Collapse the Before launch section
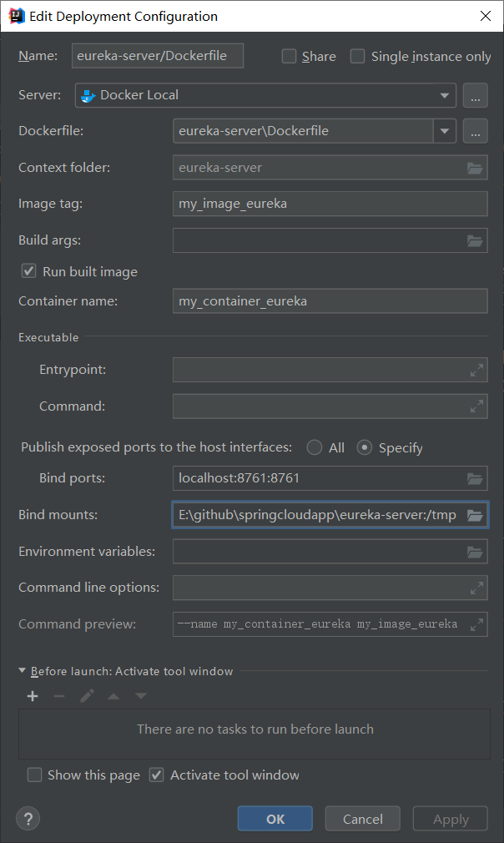 (x=22, y=670)
